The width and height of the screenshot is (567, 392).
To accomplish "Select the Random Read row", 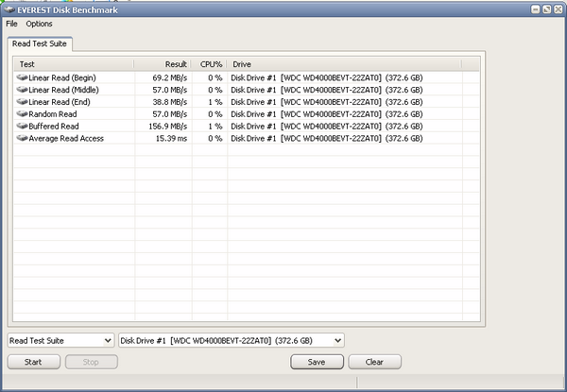I will 247,114.
